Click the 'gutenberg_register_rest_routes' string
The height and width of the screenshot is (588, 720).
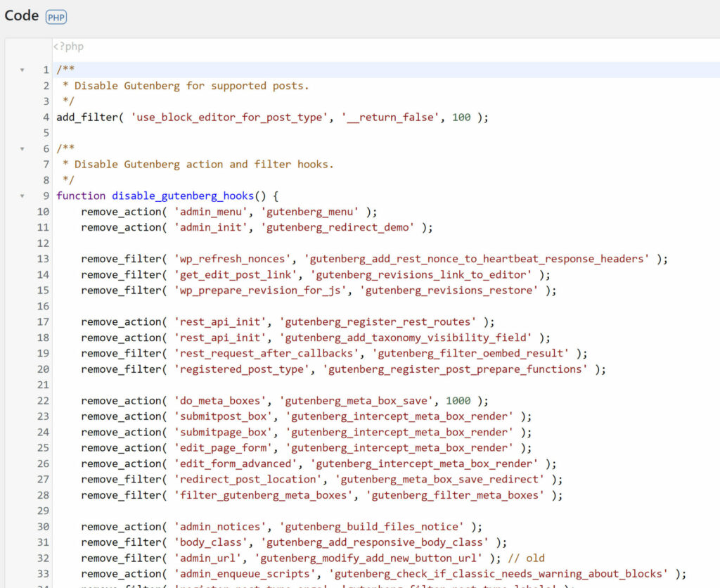378,322
